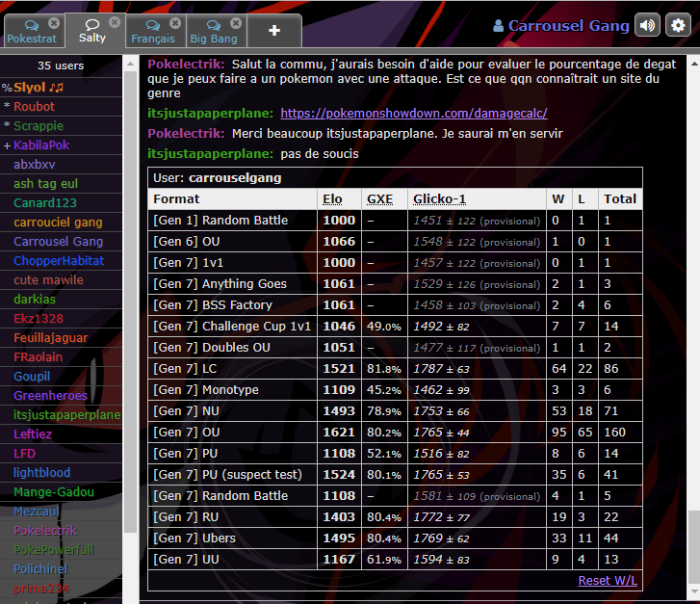Close the Big Bang chat tab
The width and height of the screenshot is (700, 604).
click(x=236, y=23)
